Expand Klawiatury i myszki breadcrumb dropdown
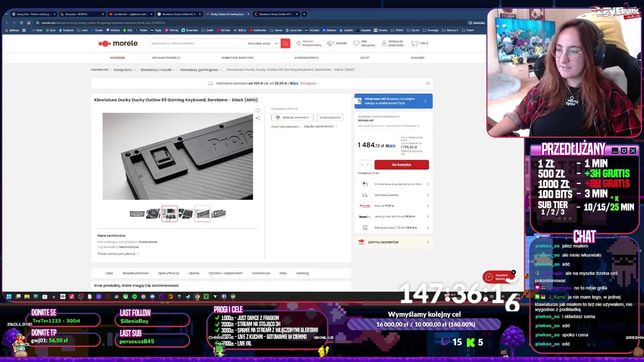Screen dimensions: 644x362 coord(174,70)
